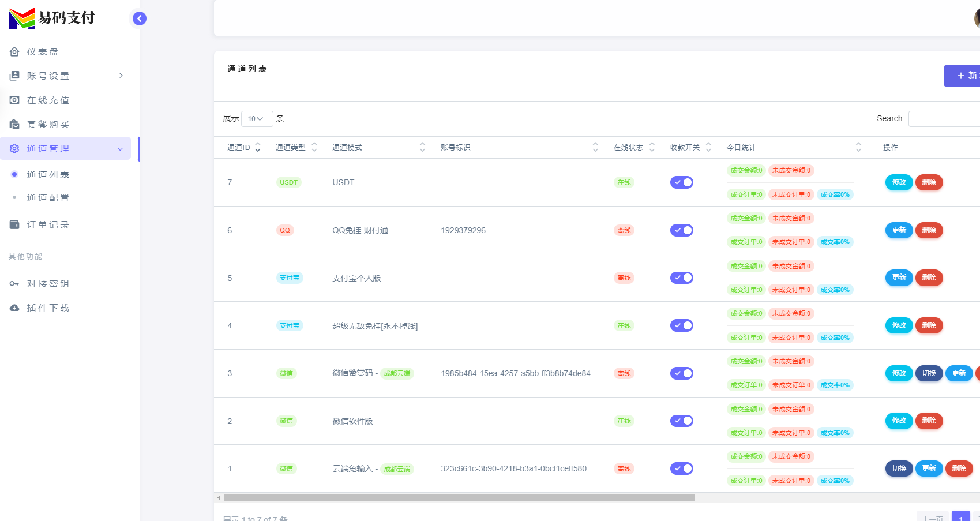
Task: Click account ID 323c661c-3b90-4218-b3a1-0bcf1ceff580
Action: [513, 468]
